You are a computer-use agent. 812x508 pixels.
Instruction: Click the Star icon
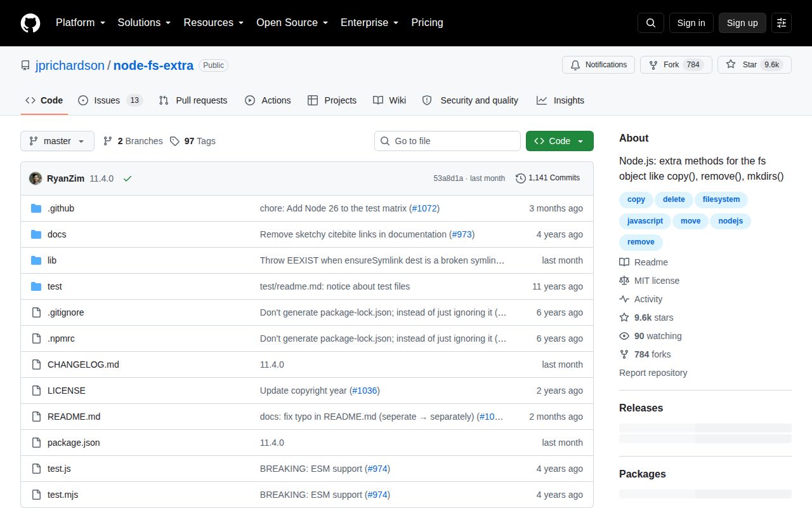pos(731,65)
